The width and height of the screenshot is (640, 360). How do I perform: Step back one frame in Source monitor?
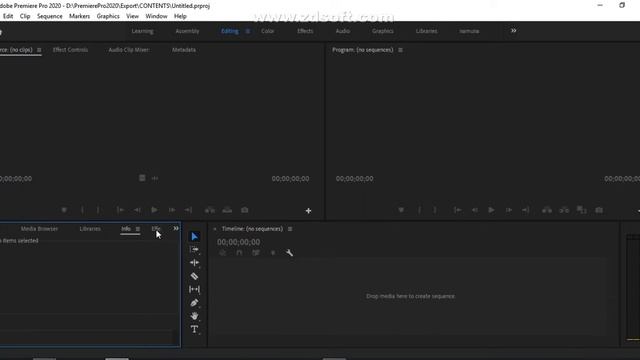pyautogui.click(x=137, y=210)
